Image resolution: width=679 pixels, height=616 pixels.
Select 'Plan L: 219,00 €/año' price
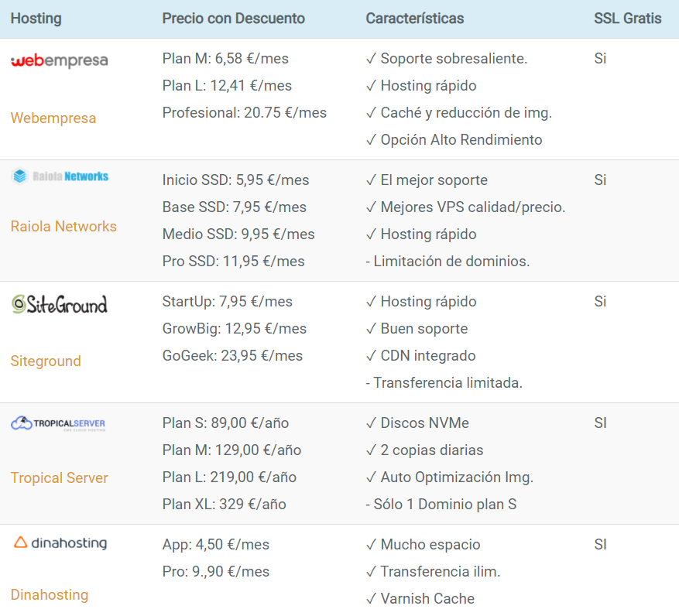coord(229,477)
